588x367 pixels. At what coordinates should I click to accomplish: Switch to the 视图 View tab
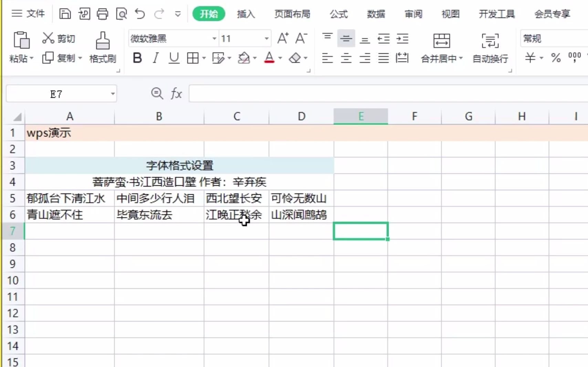(x=451, y=14)
